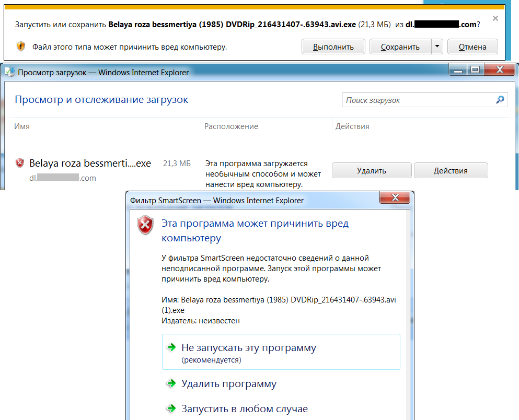The height and width of the screenshot is (420, 519).
Task: Click green arrow next to Удалить программу
Action: coord(171,383)
